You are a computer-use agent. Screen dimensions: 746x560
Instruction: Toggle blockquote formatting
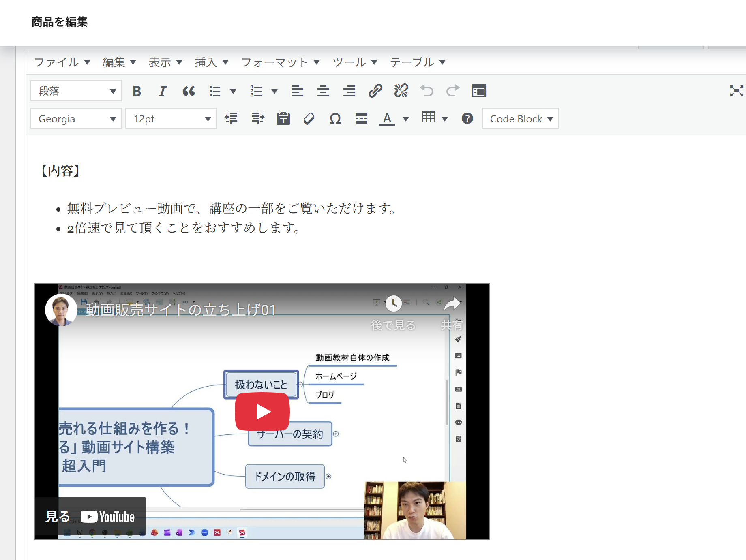(189, 91)
